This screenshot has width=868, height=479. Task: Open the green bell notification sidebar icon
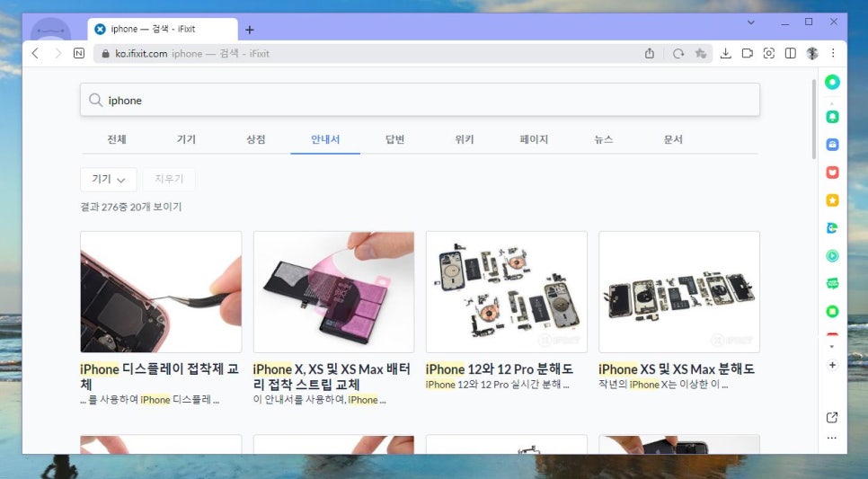[x=832, y=117]
